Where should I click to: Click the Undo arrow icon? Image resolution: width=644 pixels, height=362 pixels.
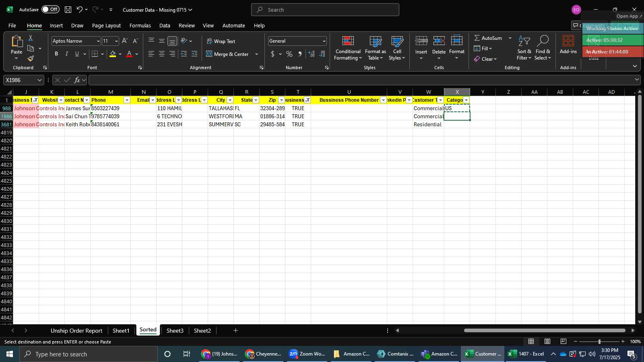tap(79, 10)
